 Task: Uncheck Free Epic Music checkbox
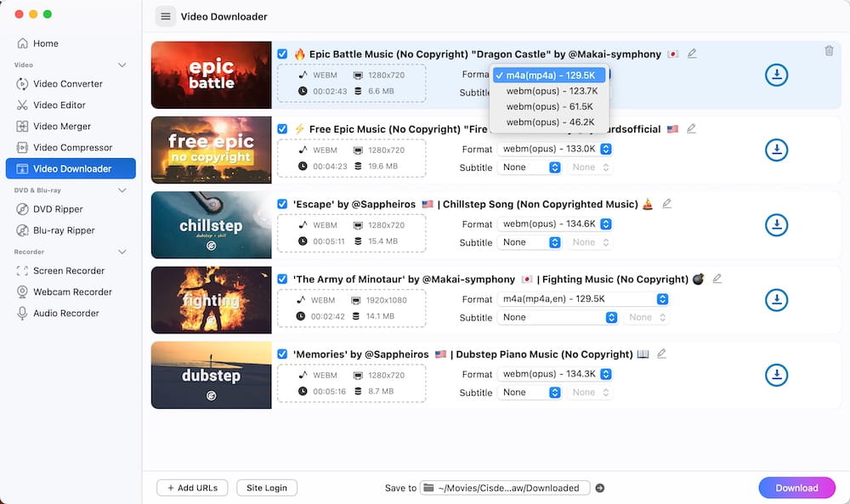(x=282, y=128)
